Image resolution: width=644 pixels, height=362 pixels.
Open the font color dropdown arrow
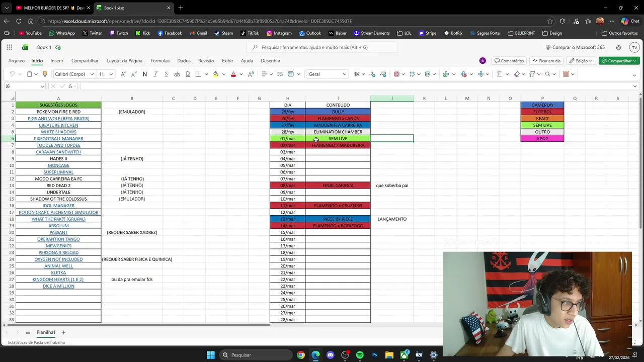coord(241,74)
